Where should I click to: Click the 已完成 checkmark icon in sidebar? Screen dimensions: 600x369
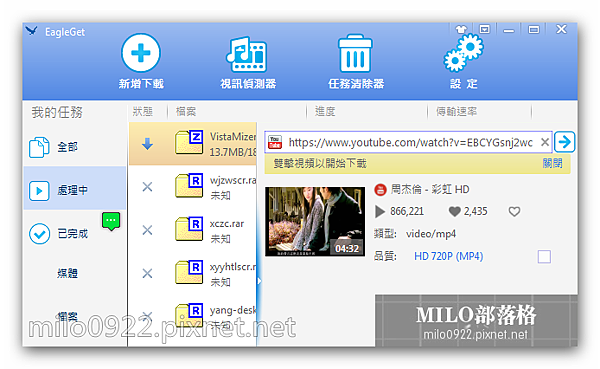(39, 233)
